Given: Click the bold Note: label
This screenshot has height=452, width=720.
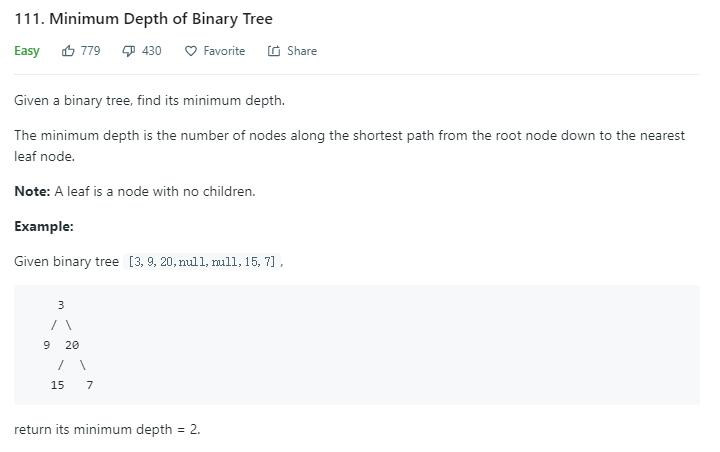Looking at the screenshot, I should pyautogui.click(x=32, y=191).
